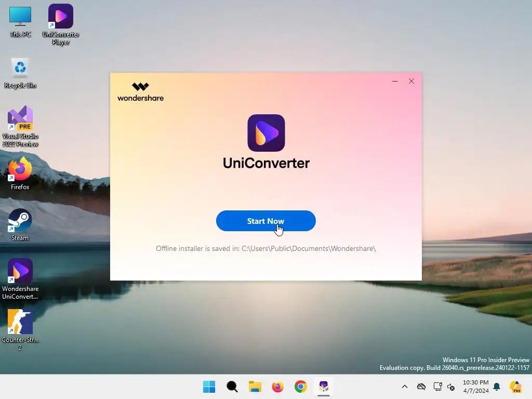Select the Steam desktop shortcut
This screenshot has width=532, height=399.
point(20,224)
